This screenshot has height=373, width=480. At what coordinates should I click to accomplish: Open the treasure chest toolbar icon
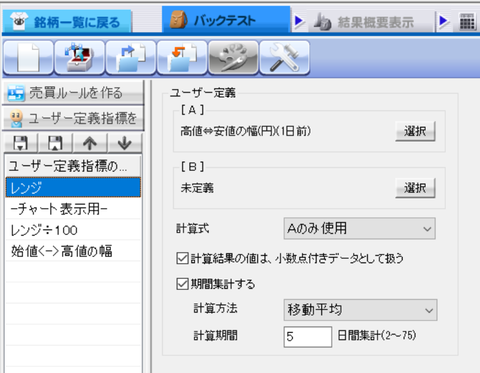coord(79,58)
